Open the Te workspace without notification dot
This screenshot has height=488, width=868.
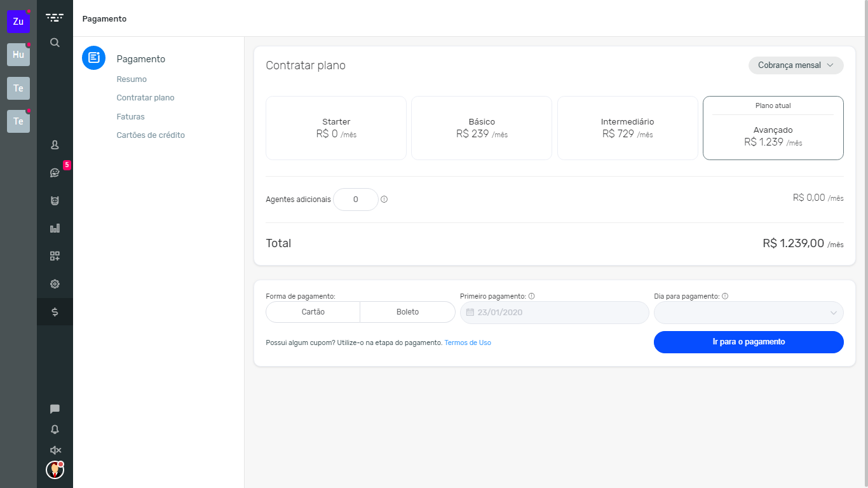[18, 88]
